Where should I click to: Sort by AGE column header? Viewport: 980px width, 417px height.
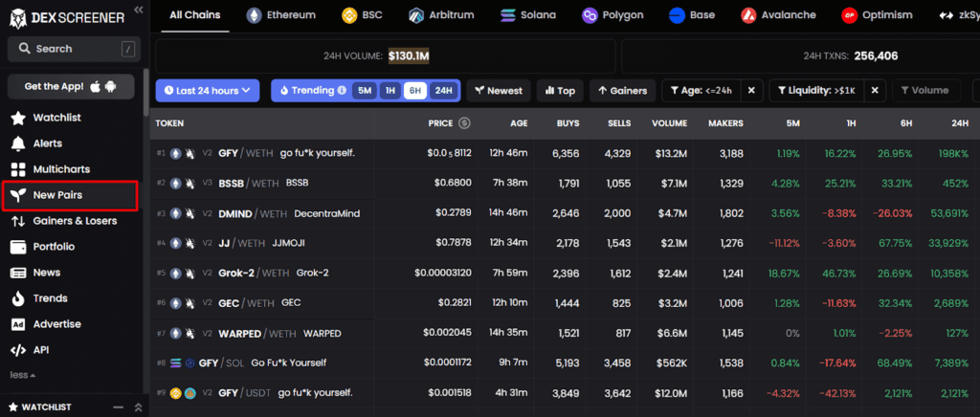pyautogui.click(x=519, y=123)
